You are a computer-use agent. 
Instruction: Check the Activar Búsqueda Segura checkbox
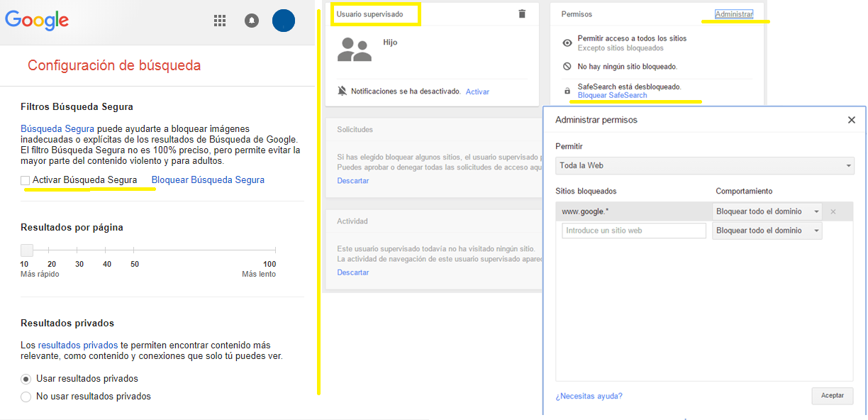click(26, 181)
